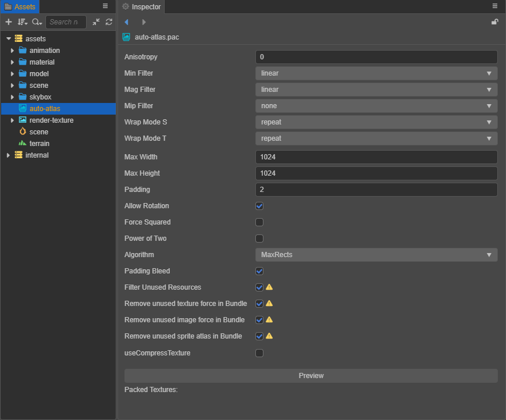Click the assets database icon
The width and height of the screenshot is (506, 420).
[19, 39]
